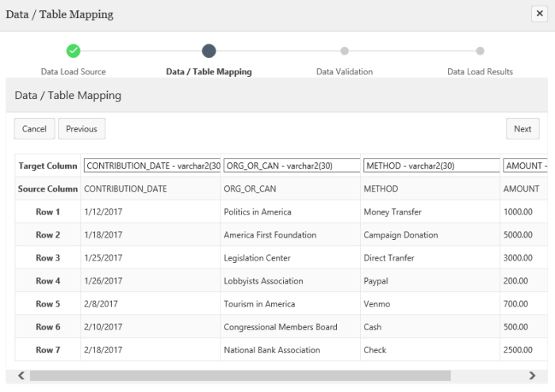Click the right scroll arrow

click(x=532, y=375)
